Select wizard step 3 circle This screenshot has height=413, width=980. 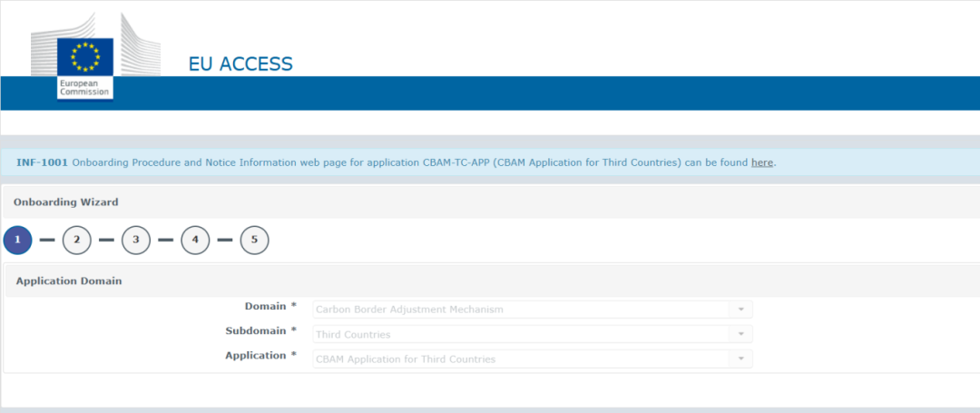(x=136, y=240)
